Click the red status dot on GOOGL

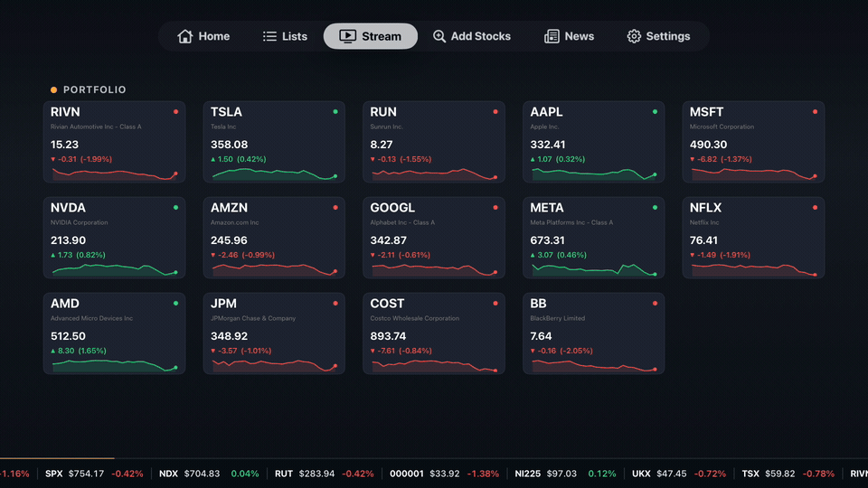[x=495, y=208]
